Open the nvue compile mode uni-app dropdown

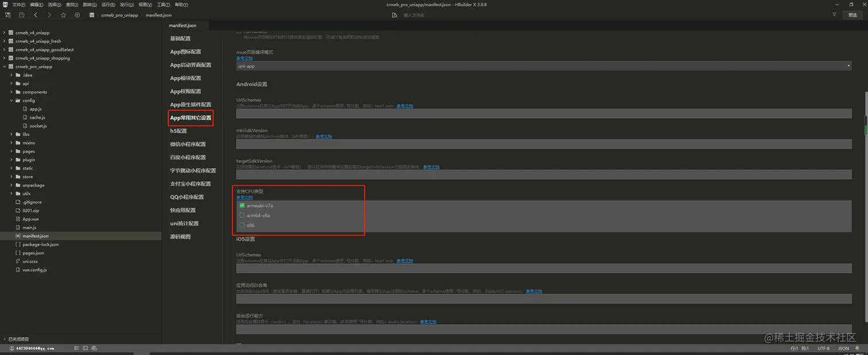pyautogui.click(x=544, y=66)
